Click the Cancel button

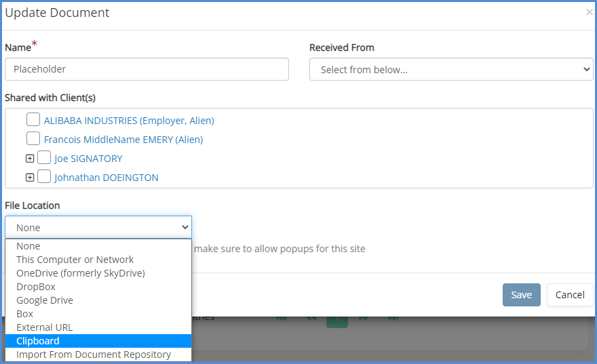[569, 295]
